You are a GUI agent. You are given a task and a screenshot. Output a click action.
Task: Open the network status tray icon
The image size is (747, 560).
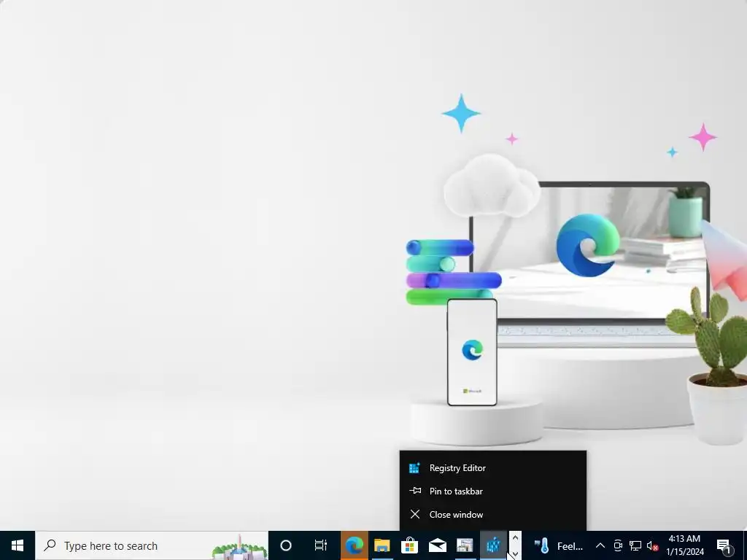pos(635,545)
